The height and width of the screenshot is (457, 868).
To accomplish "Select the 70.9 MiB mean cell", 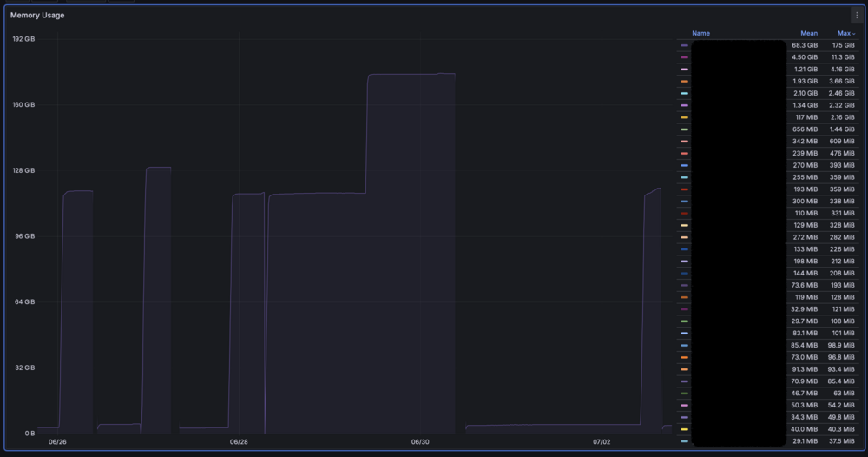I will coord(805,381).
